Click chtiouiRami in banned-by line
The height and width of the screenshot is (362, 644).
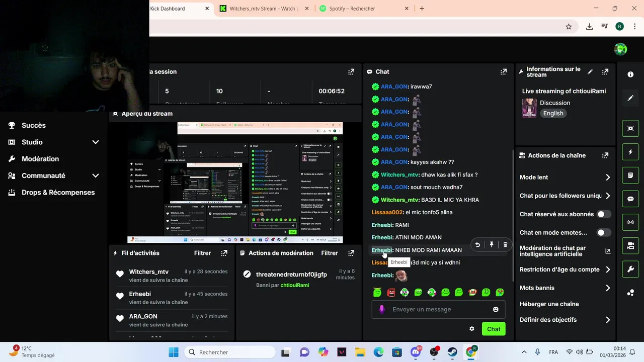295,285
